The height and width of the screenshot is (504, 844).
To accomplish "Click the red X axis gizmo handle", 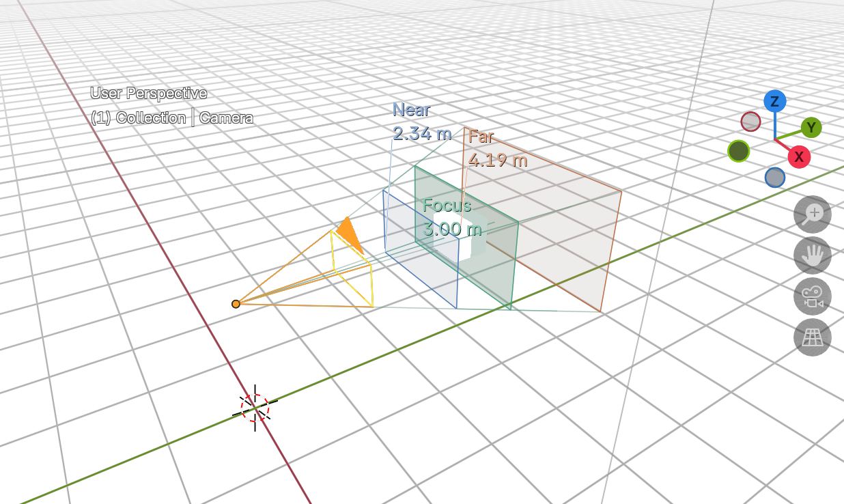I will point(798,156).
